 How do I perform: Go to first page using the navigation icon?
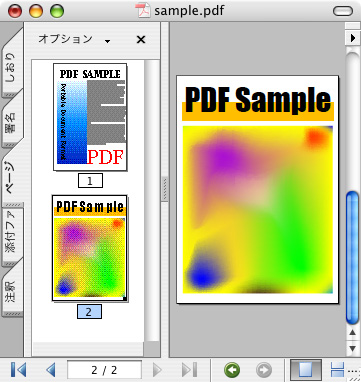pos(18,370)
